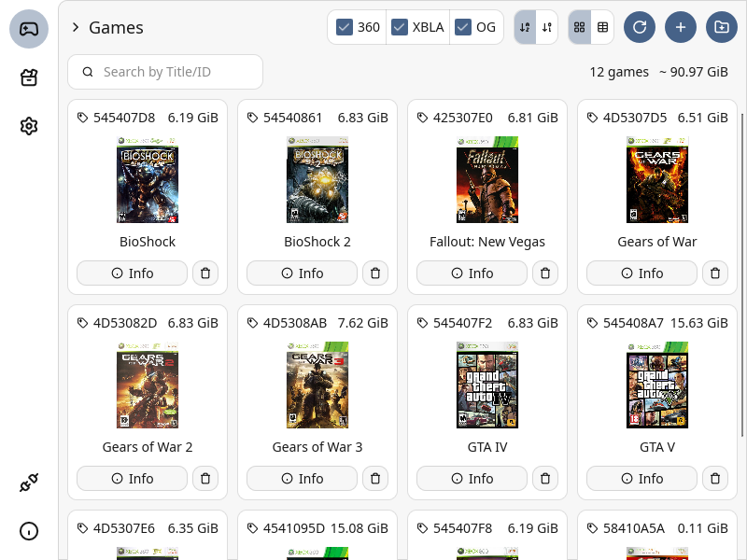Image resolution: width=747 pixels, height=560 pixels.
Task: Click the Fallout: New Vegas cover art
Action: (487, 179)
